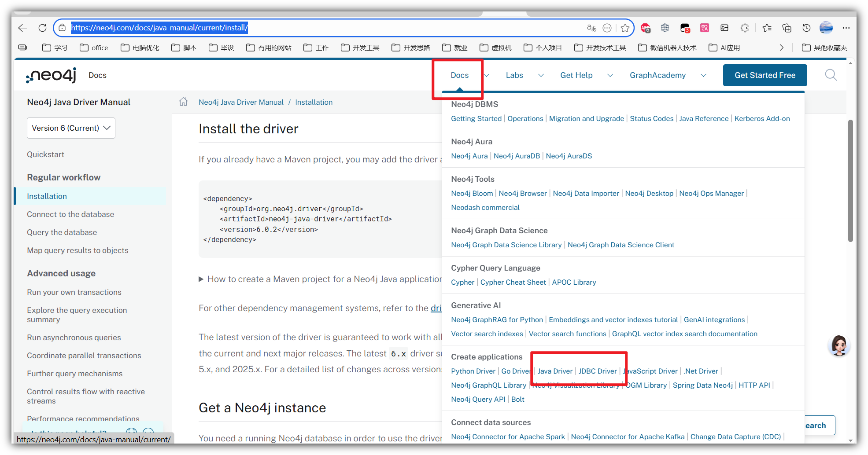Open the AI应用 bookmarks folder

724,48
